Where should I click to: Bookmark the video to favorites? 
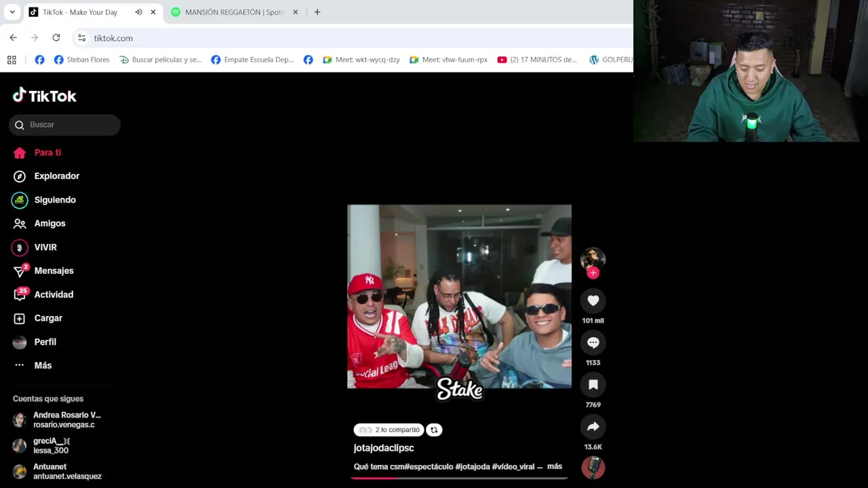[x=593, y=385]
